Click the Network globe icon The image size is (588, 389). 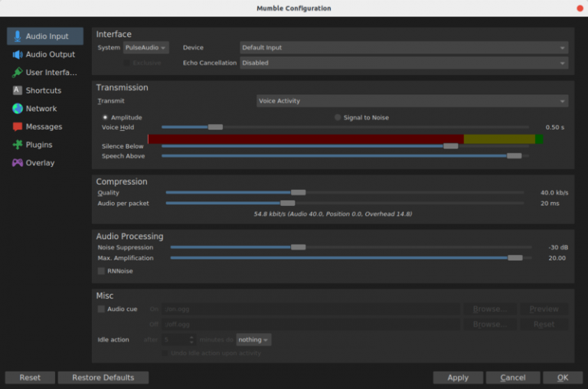(18, 109)
